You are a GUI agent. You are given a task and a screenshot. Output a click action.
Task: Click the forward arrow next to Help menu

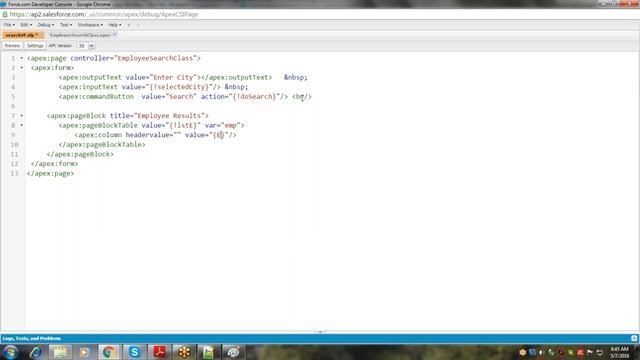(138, 25)
